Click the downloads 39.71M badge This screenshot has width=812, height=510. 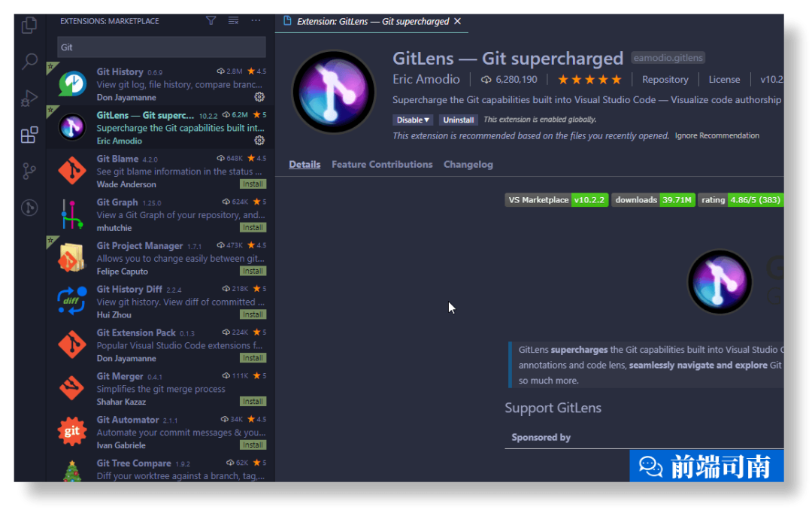653,200
